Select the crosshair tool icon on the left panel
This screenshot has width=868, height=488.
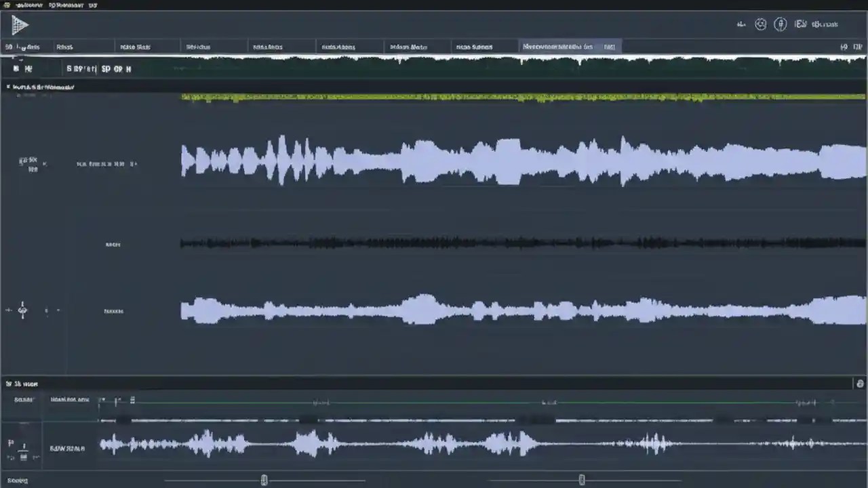[22, 310]
